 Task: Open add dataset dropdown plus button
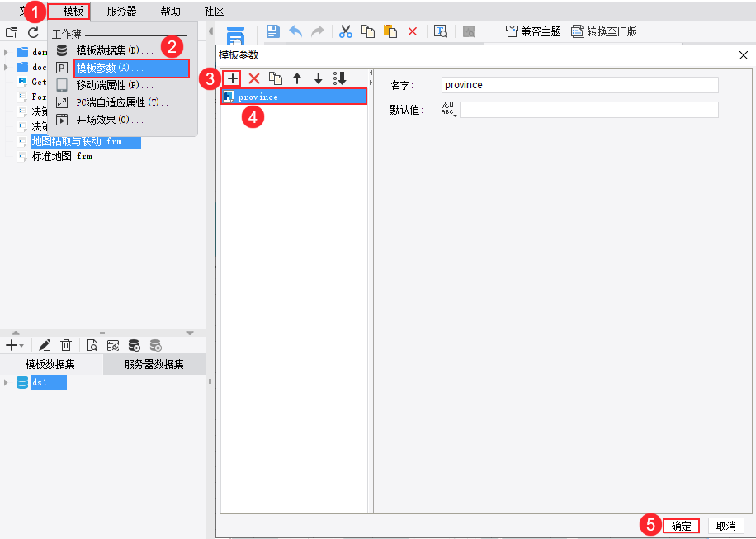[14, 345]
